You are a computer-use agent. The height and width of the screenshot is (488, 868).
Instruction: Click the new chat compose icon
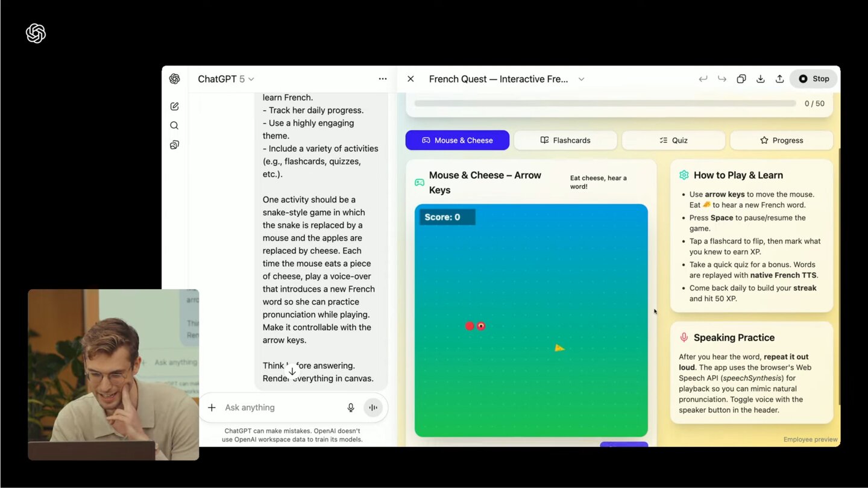point(174,107)
